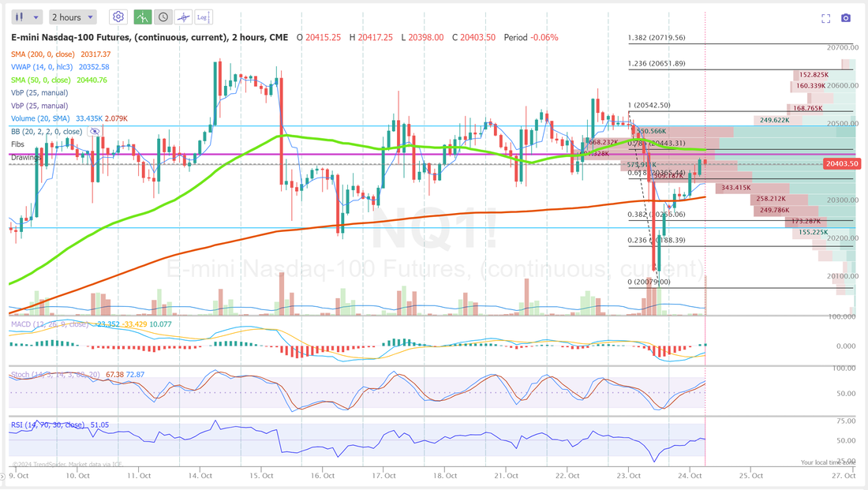Select the VWAP (14, 0, hlc3) indicator label
The height and width of the screenshot is (490, 868).
[42, 67]
